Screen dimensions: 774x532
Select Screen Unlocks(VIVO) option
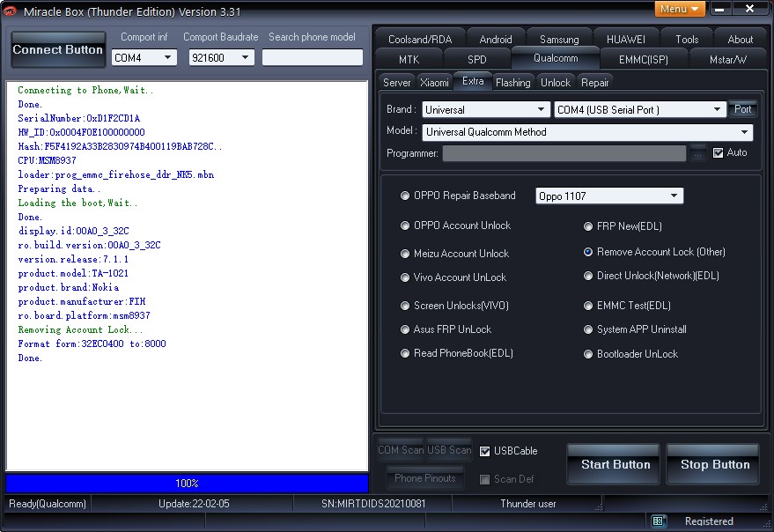(405, 306)
